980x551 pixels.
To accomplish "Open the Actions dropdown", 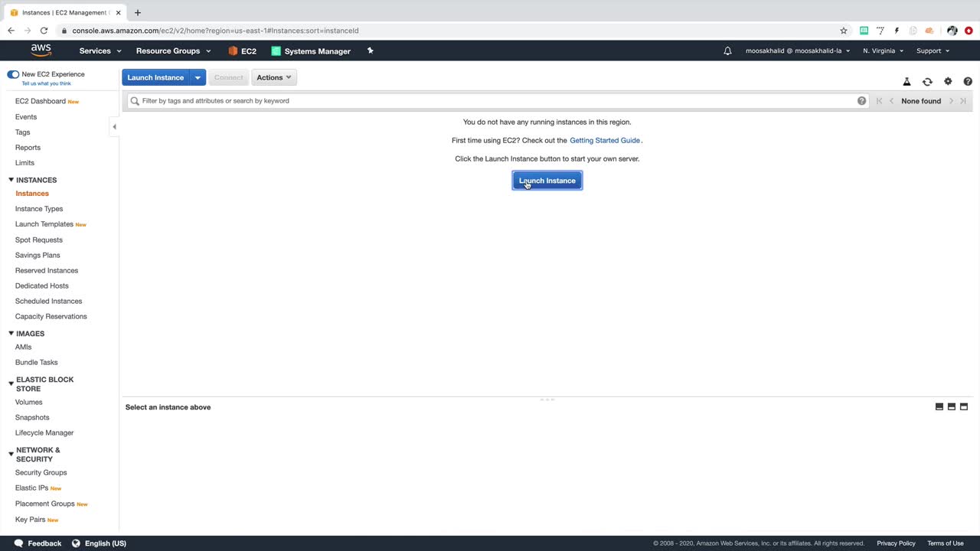I will 274,77.
